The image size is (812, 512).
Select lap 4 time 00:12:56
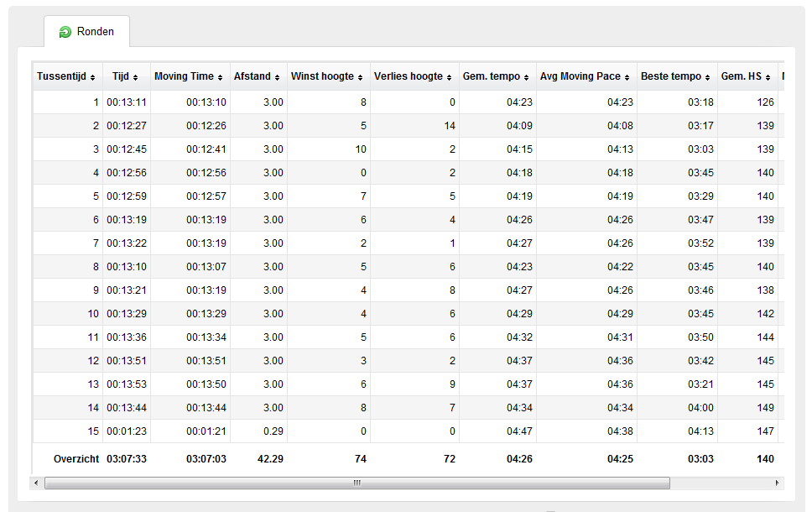click(x=127, y=173)
